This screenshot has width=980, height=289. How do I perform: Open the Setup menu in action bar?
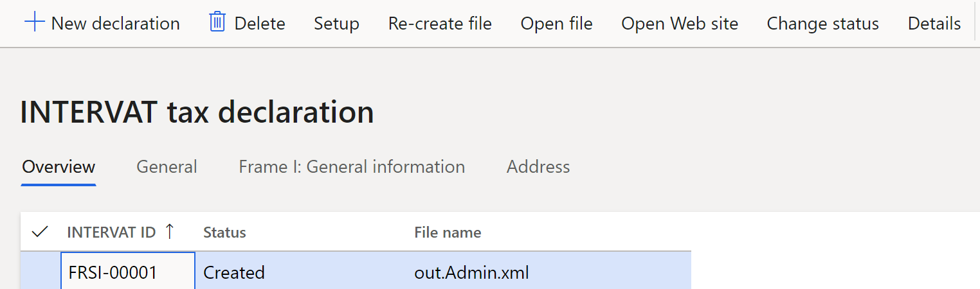(336, 24)
